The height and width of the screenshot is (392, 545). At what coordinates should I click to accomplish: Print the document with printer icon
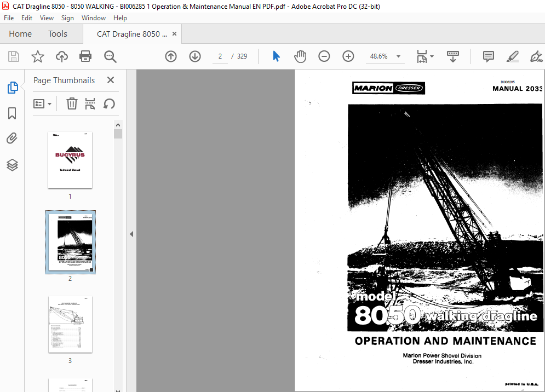85,56
